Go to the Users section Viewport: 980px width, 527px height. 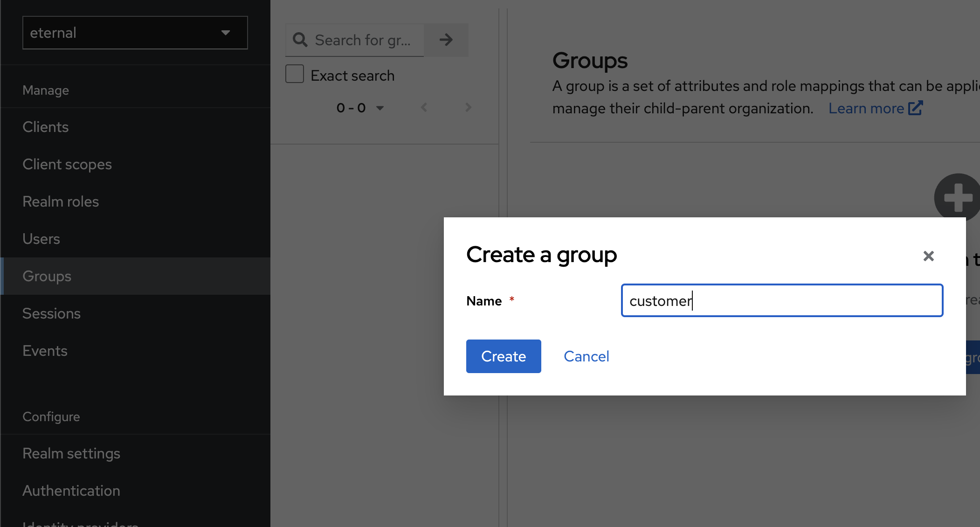click(x=136, y=239)
